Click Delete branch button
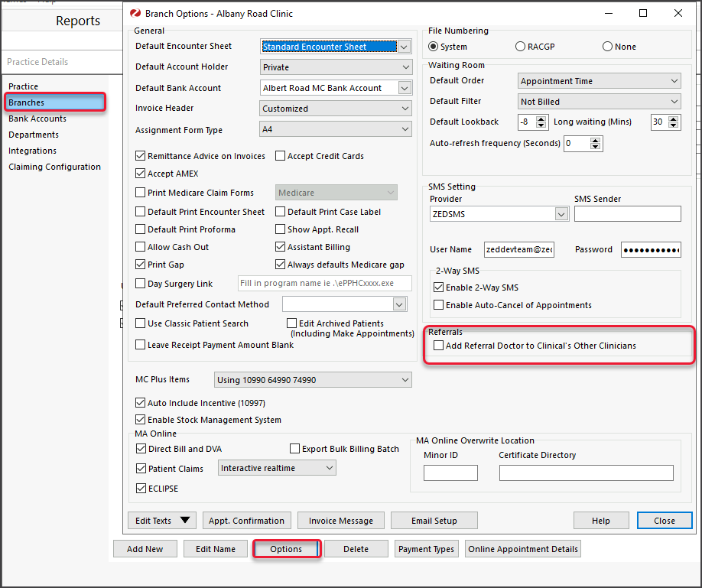The height and width of the screenshot is (588, 702). 356,548
